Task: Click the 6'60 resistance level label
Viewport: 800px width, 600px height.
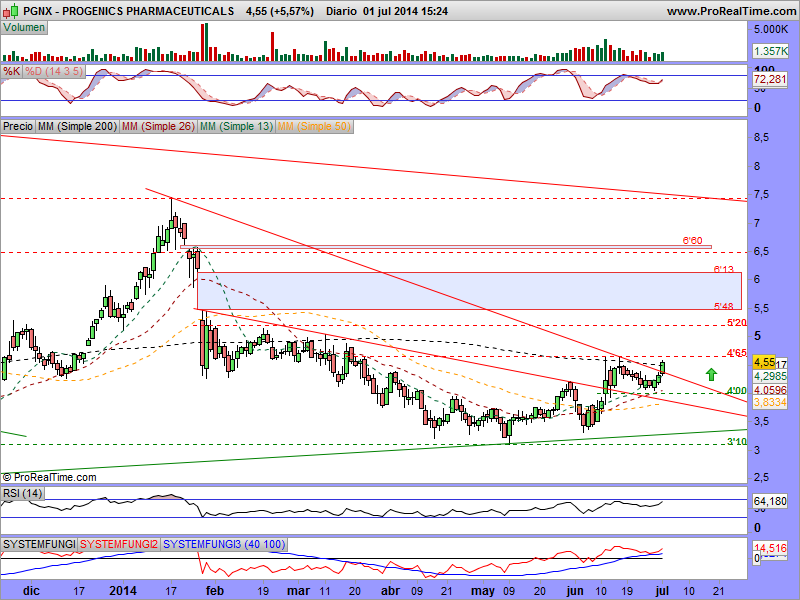Action: (692, 240)
